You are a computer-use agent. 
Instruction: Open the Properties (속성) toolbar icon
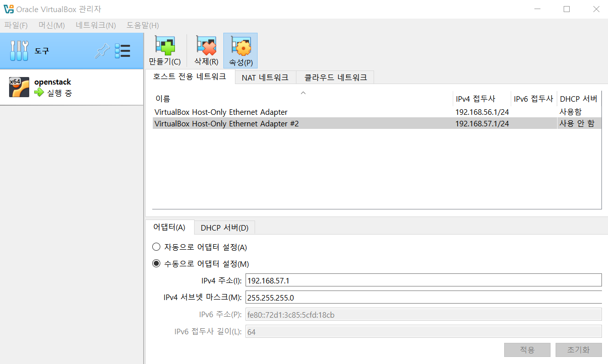click(240, 46)
